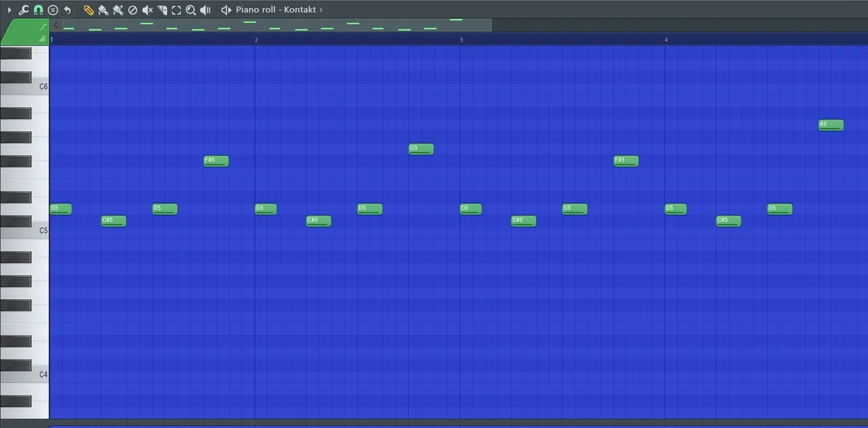Viewport: 868px width, 428px height.
Task: Select the C#5 note in bar 4
Action: pos(729,221)
